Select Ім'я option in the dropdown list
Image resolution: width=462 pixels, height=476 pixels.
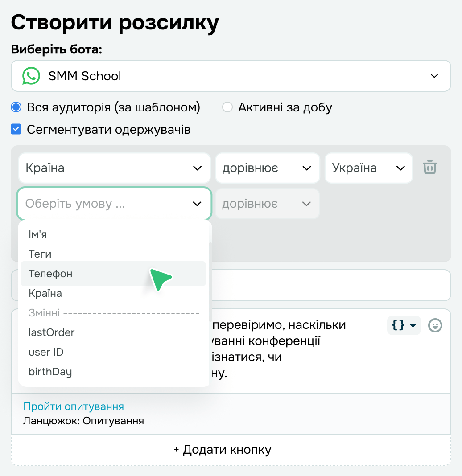coord(38,234)
